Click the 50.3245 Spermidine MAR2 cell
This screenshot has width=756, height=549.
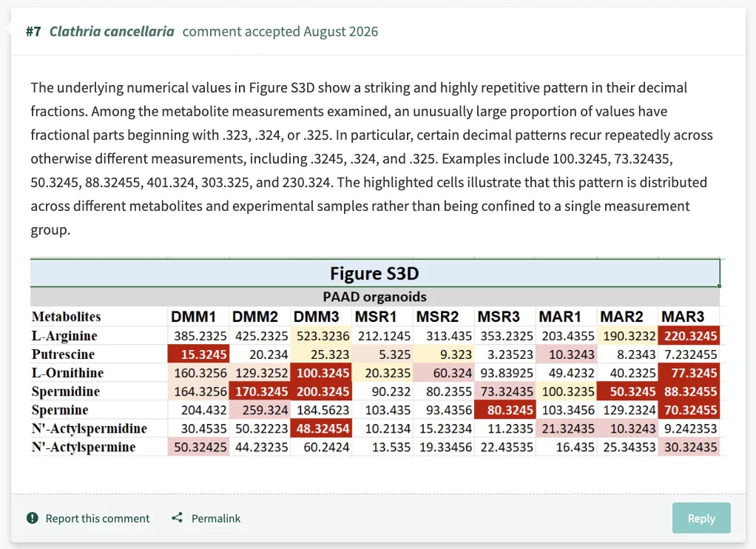point(627,391)
